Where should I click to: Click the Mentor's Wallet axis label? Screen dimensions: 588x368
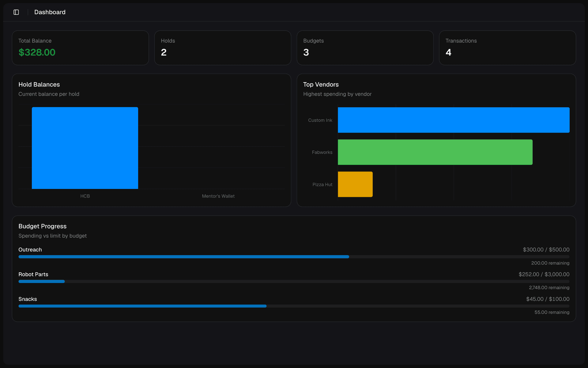pos(218,196)
